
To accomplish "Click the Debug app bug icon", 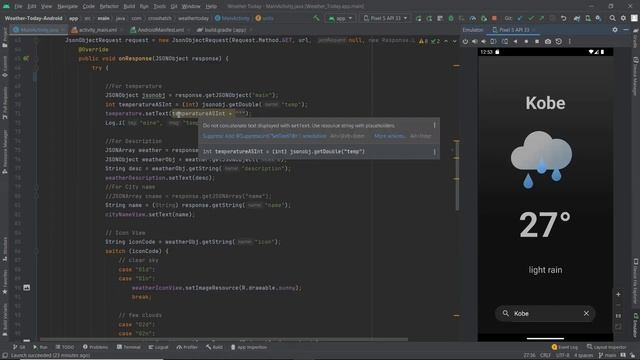I will coord(451,18).
